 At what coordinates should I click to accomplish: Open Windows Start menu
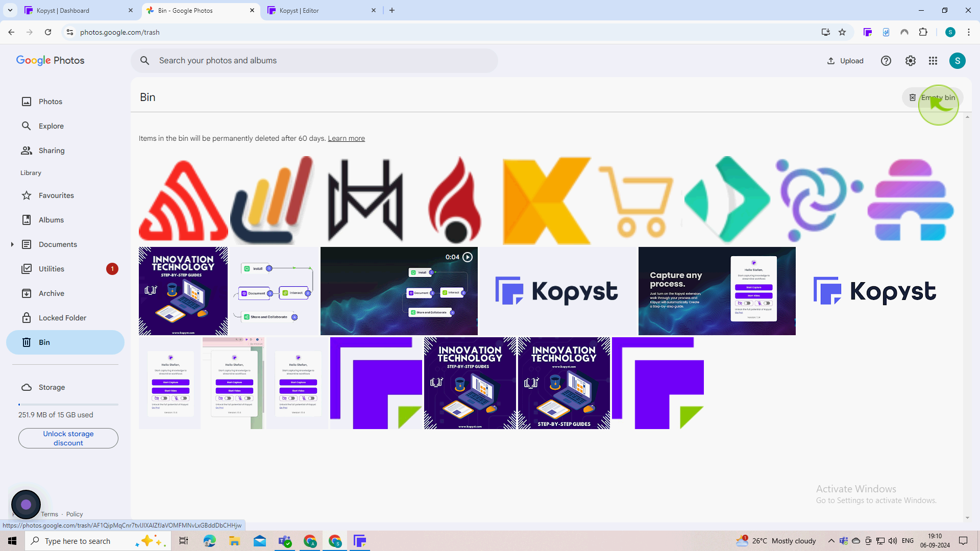coord(12,541)
